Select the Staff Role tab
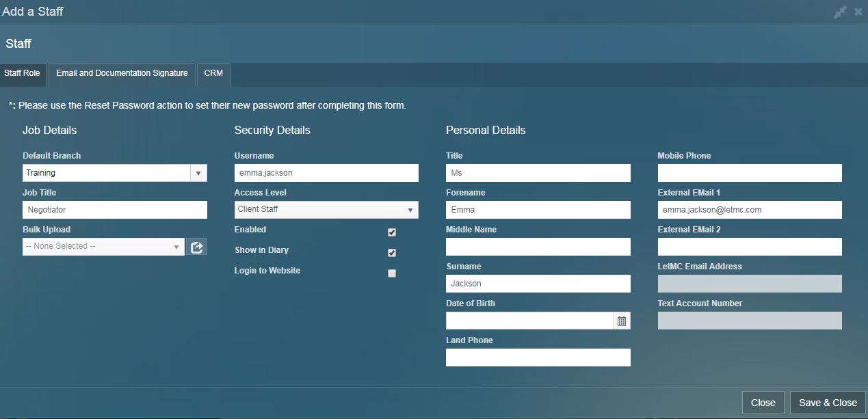Viewport: 868px width, 419px height. pos(23,74)
